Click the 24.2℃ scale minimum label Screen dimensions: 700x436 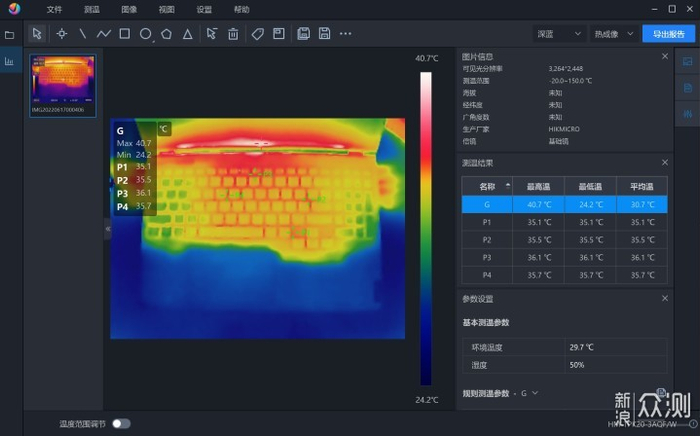tap(426, 400)
